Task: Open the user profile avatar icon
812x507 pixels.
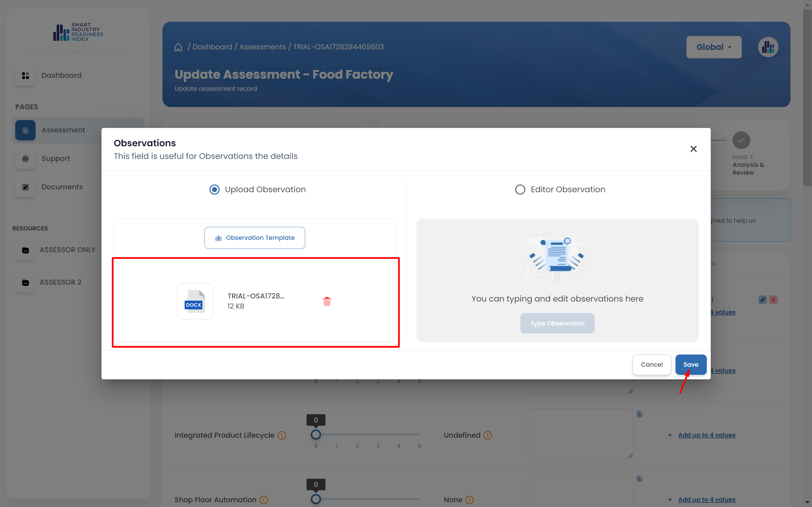Action: pos(768,47)
